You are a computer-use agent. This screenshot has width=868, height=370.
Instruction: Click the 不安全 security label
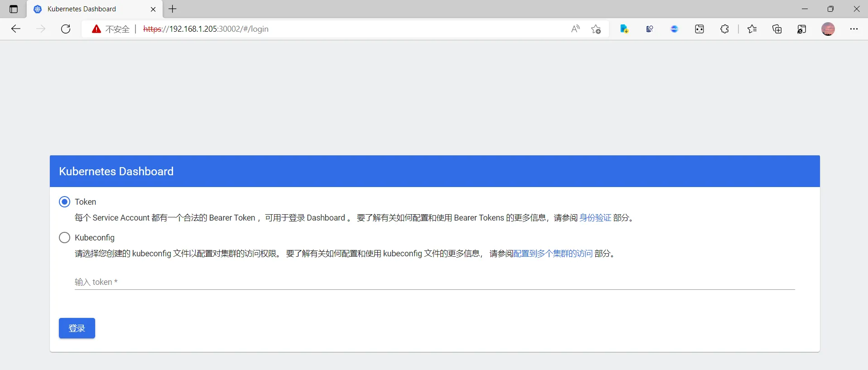pyautogui.click(x=117, y=29)
